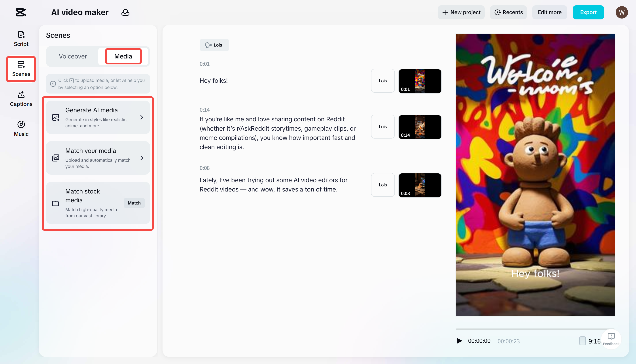Screen dimensions: 636x364
Task: Select the Scenes sidebar icon
Action: pyautogui.click(x=21, y=69)
